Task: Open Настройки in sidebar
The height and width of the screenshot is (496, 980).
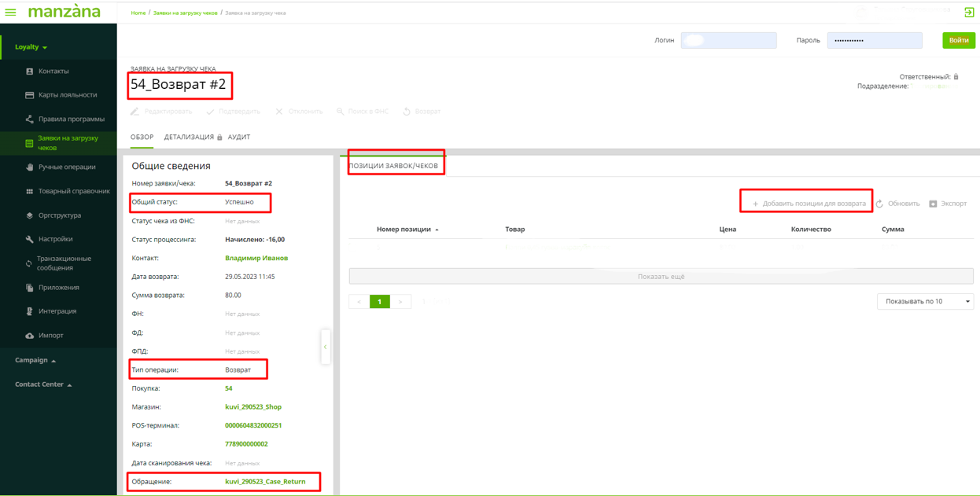Action: (55, 239)
